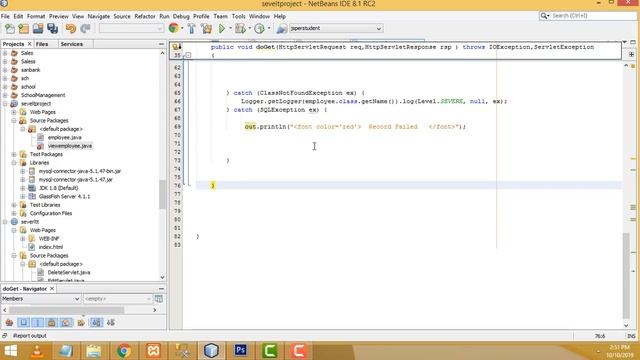Open VLC media player from the taskbar
The height and width of the screenshot is (360, 640).
[x=37, y=351]
